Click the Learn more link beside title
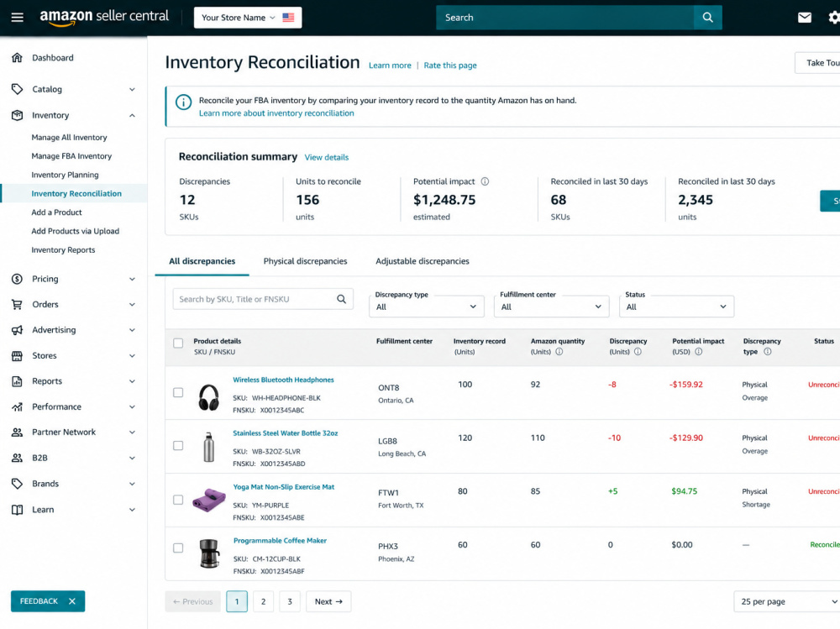The image size is (840, 629). (x=390, y=66)
